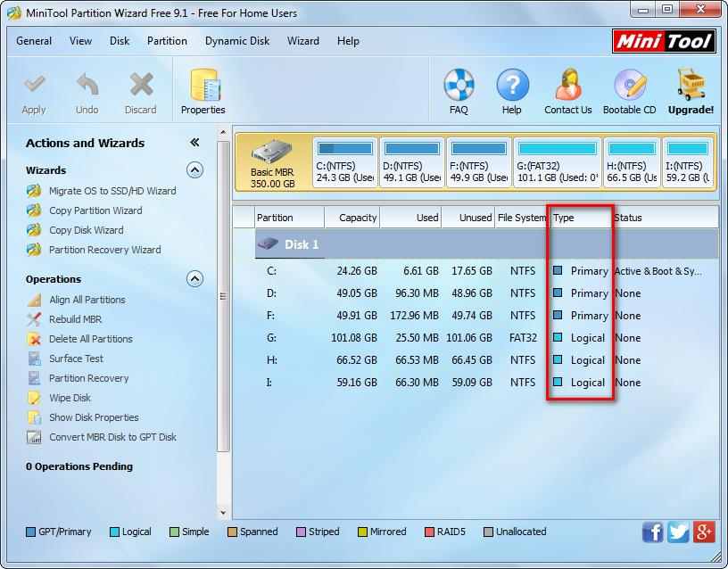Click the Surface Test icon
Viewport: 728px width, 569px height.
(34, 359)
